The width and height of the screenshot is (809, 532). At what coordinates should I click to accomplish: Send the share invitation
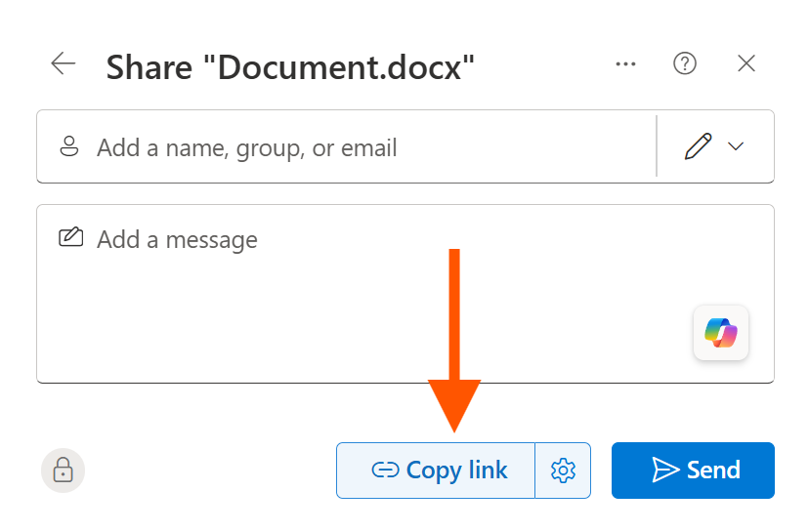tap(693, 471)
